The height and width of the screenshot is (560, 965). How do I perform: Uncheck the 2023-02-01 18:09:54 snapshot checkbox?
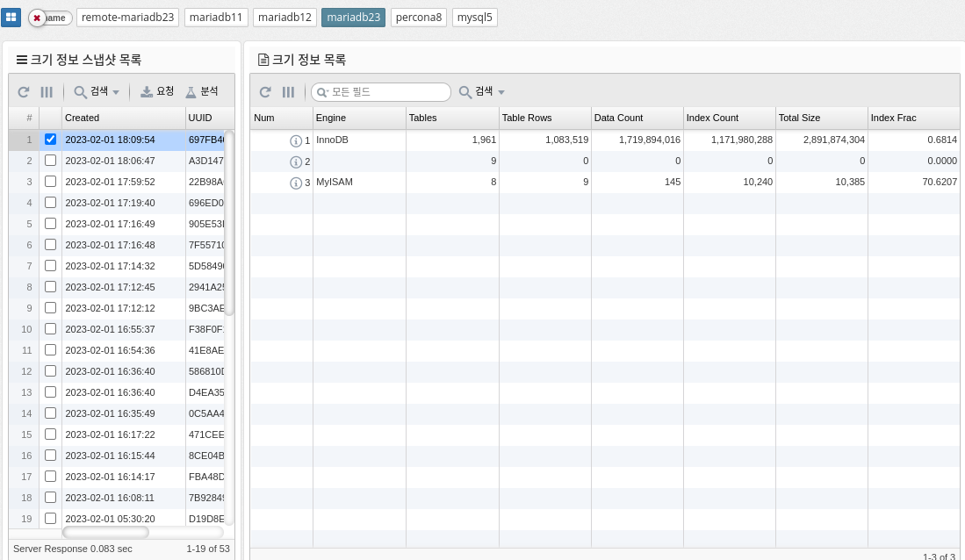50,140
